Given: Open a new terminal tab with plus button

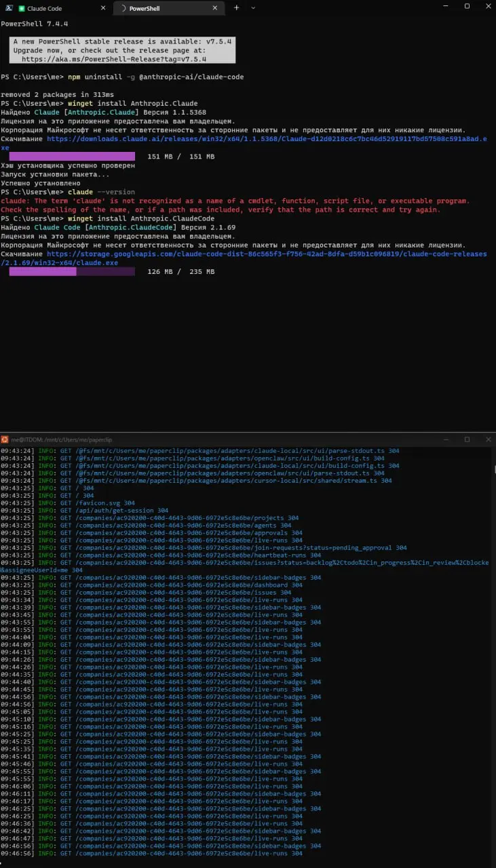Looking at the screenshot, I should 237,7.
